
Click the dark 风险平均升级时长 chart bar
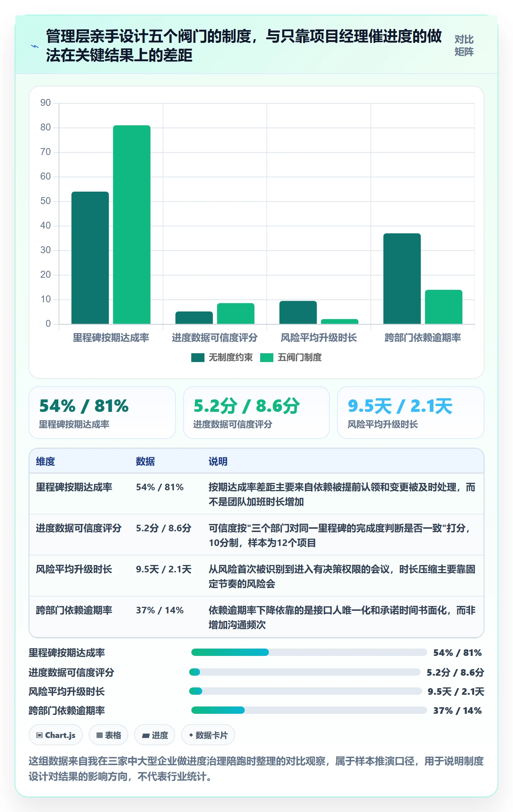298,312
